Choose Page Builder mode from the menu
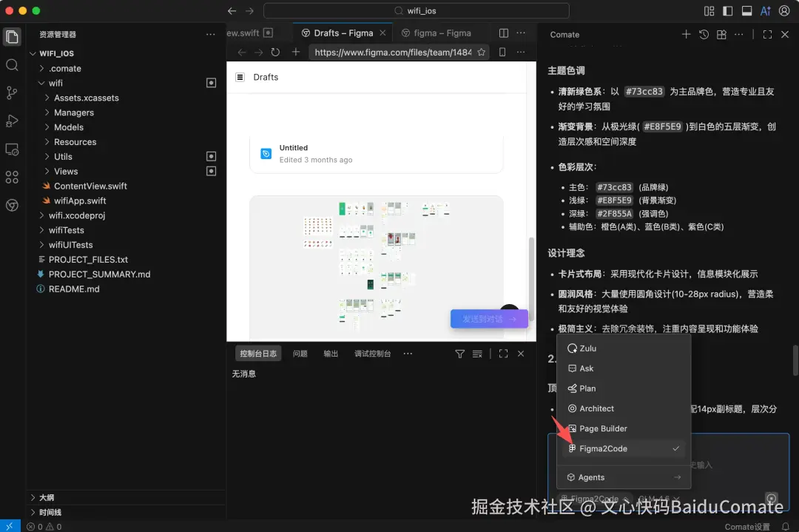The image size is (799, 532). (624, 428)
